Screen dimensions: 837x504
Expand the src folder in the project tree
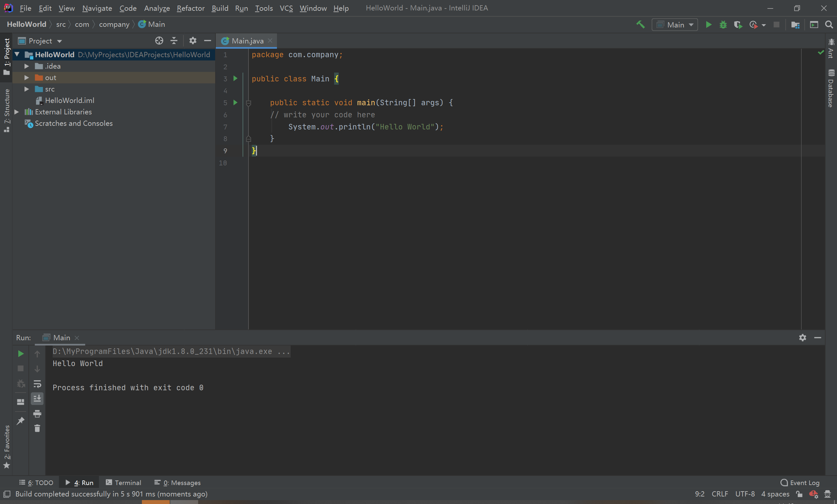pos(26,89)
